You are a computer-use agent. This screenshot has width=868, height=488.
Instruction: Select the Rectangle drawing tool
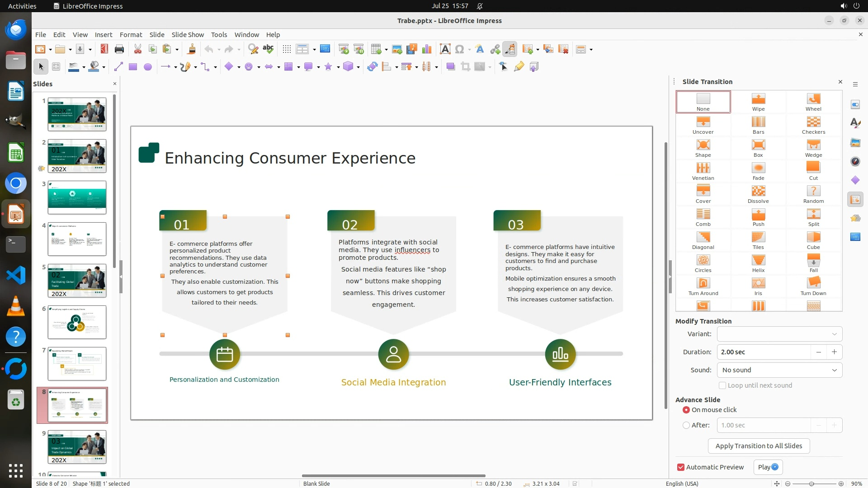point(132,67)
